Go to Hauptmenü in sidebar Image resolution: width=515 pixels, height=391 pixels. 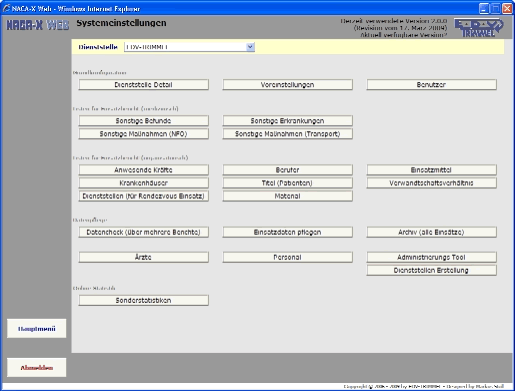point(37,329)
